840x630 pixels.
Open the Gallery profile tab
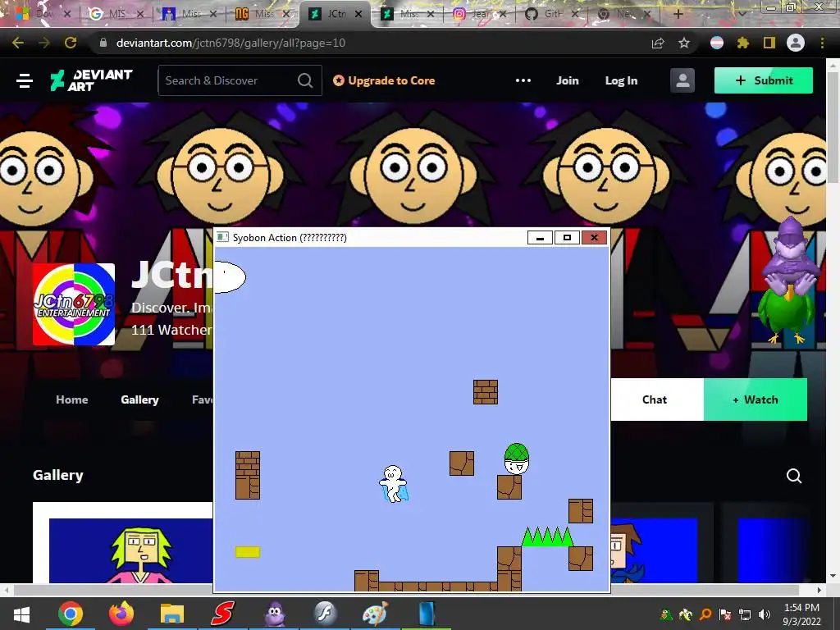(139, 399)
